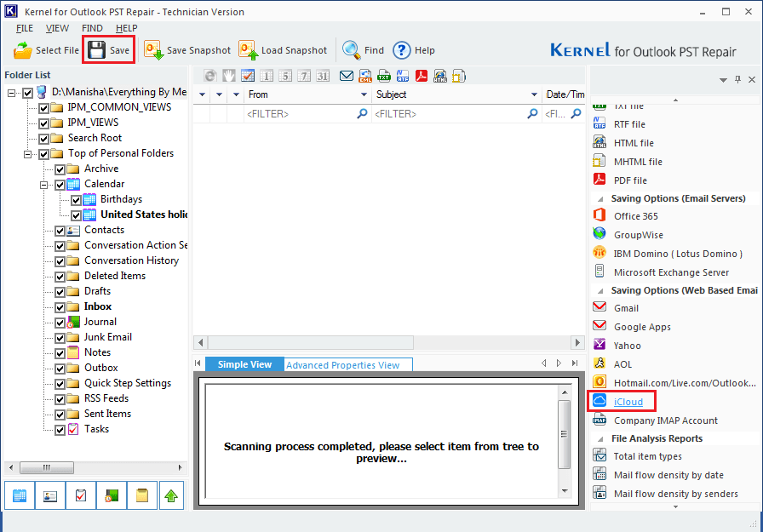Toggle the Sent Items checkbox
This screenshot has height=532, width=763.
pos(60,415)
